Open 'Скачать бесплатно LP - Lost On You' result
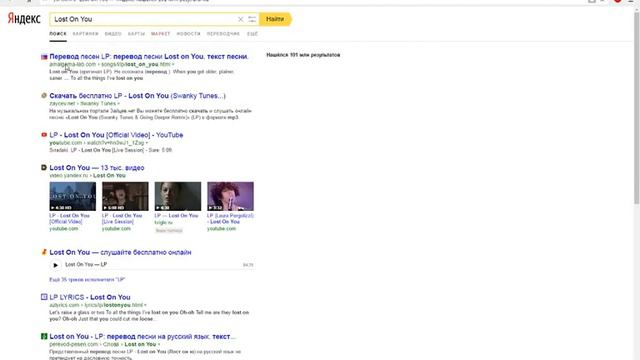This screenshot has width=640, height=360. tap(138, 96)
